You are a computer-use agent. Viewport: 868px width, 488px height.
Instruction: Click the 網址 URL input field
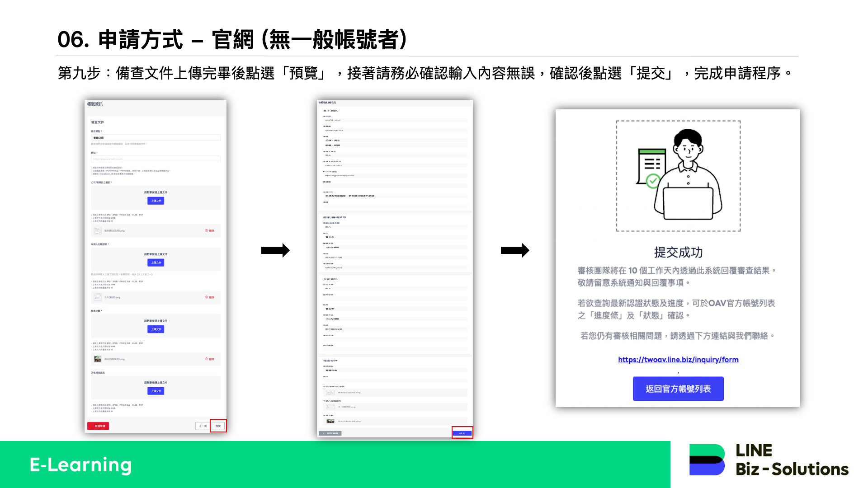coord(156,159)
